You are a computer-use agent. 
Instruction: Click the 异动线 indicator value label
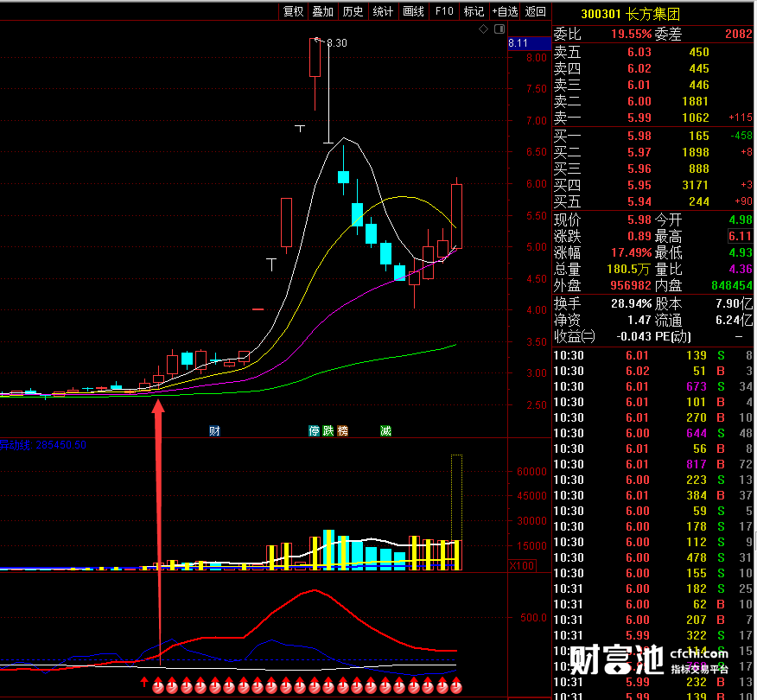pyautogui.click(x=42, y=444)
